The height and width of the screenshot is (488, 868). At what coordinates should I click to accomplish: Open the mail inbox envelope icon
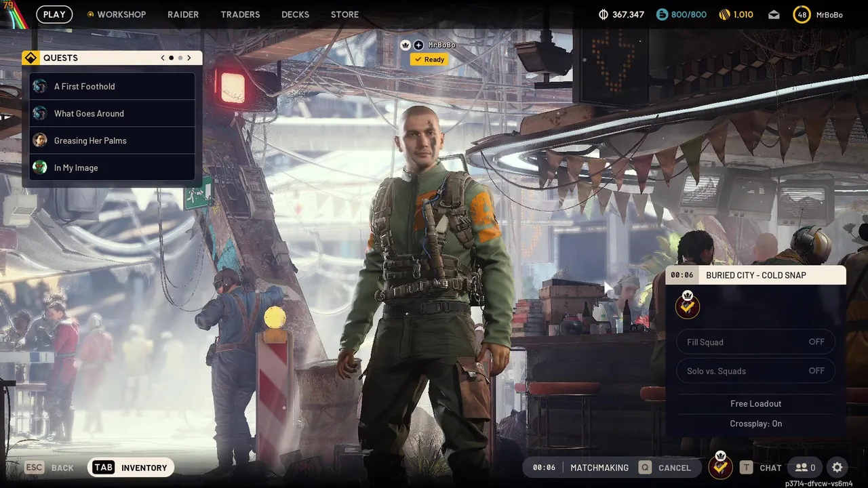coord(774,15)
